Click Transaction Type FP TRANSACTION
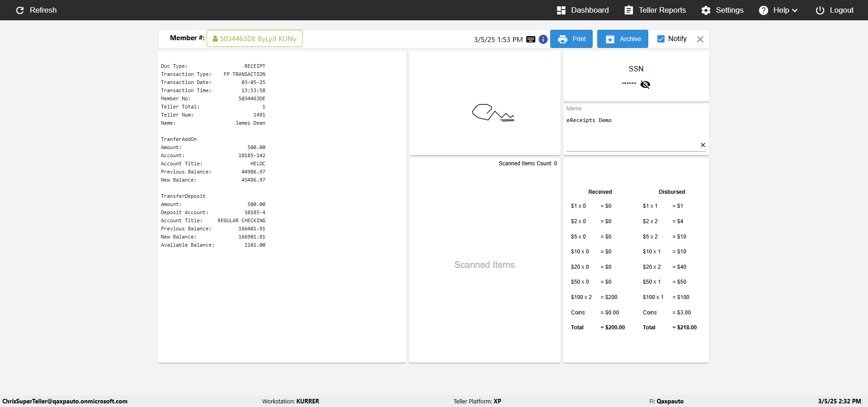Screen dimensions: 868x407 coord(245,74)
